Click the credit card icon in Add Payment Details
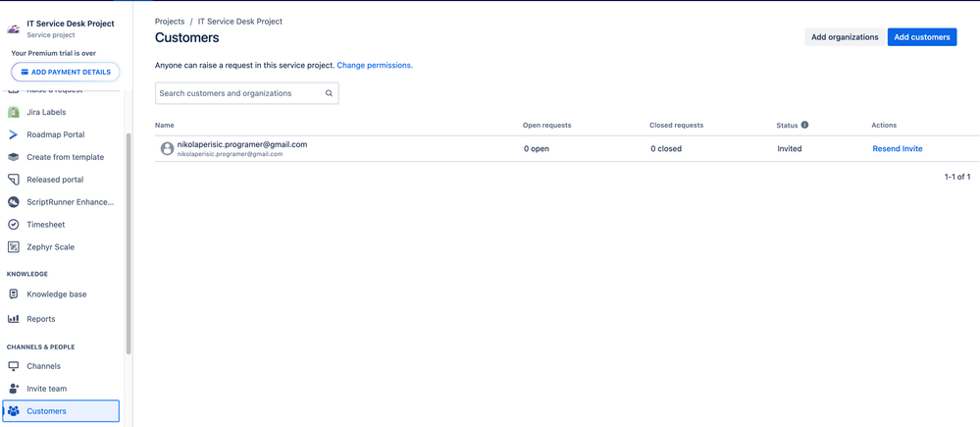Screen dimensions: 980x427 click(x=25, y=72)
